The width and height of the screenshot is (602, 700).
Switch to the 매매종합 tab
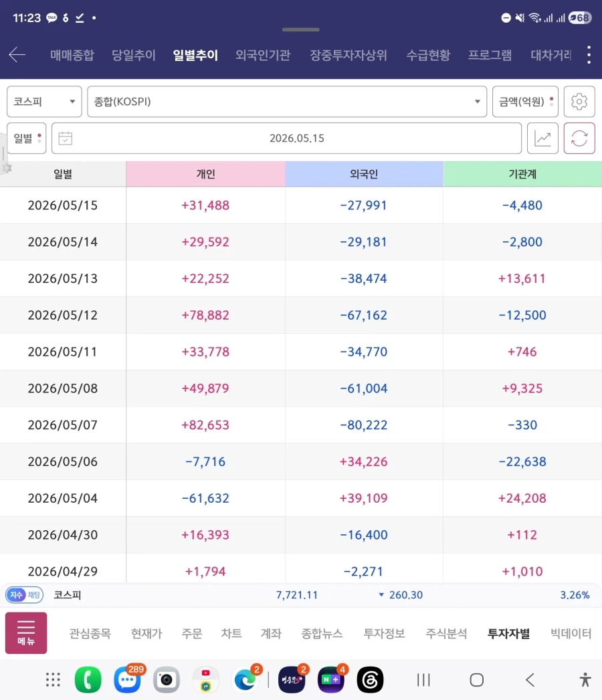tap(72, 55)
